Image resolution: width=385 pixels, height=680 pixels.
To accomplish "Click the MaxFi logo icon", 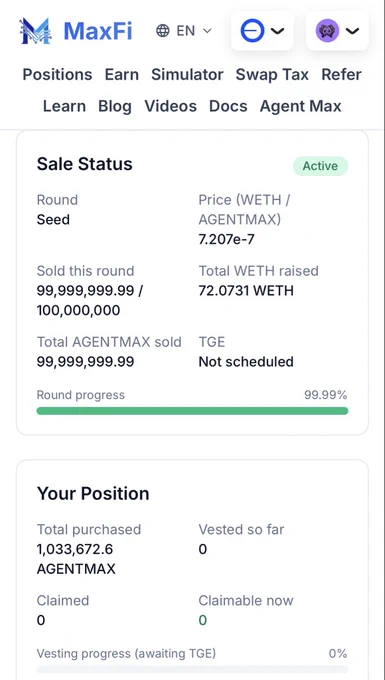I will (x=35, y=31).
